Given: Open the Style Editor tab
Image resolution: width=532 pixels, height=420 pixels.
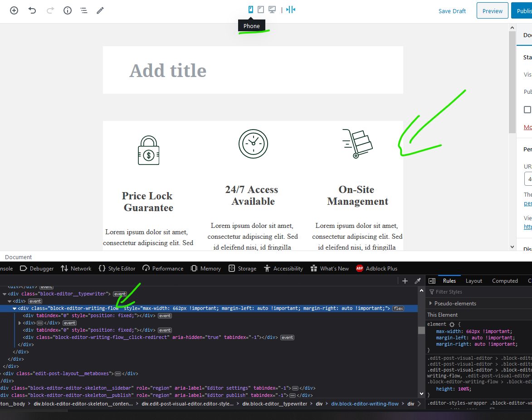Looking at the screenshot, I should coord(117,269).
